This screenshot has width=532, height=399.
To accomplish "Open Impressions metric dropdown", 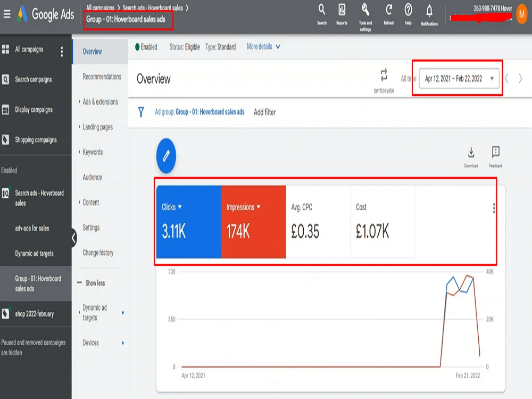I will [x=243, y=207].
